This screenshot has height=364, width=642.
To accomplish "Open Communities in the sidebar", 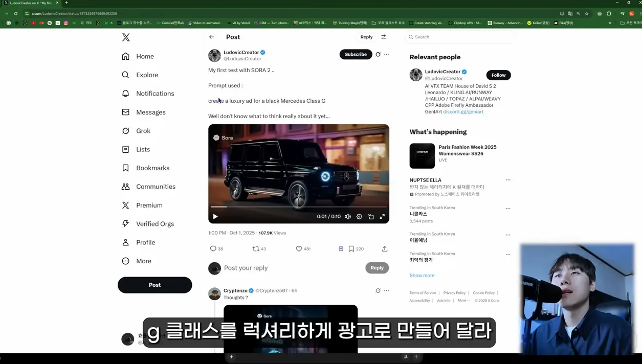I will click(148, 187).
